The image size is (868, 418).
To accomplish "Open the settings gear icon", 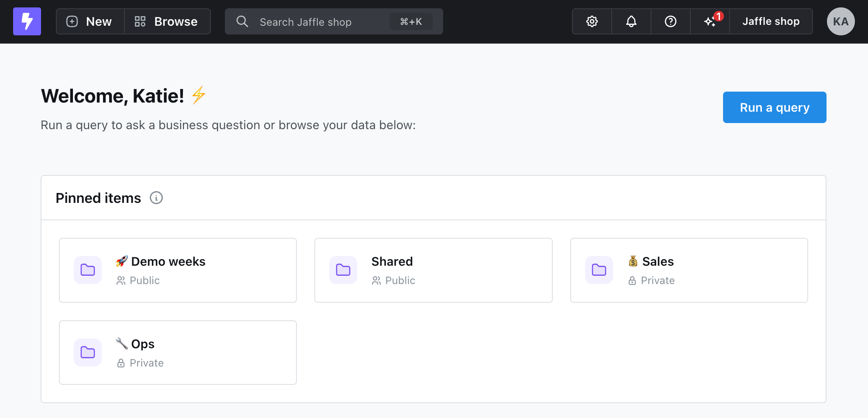I will click(x=592, y=21).
